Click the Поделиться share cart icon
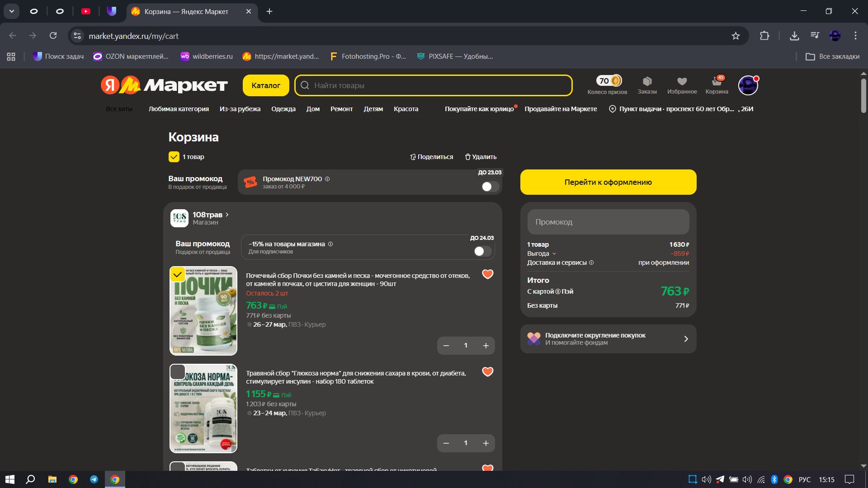 [413, 157]
